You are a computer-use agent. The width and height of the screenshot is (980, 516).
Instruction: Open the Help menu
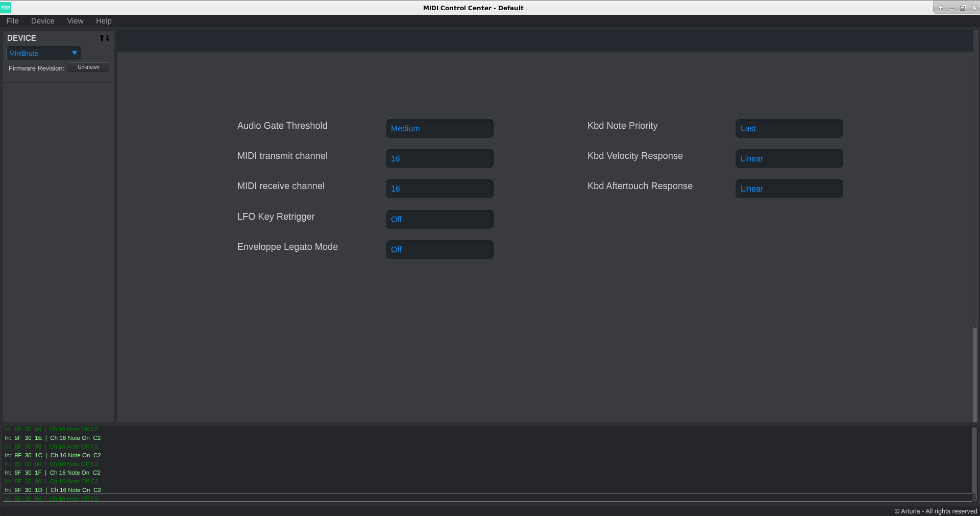pos(104,21)
